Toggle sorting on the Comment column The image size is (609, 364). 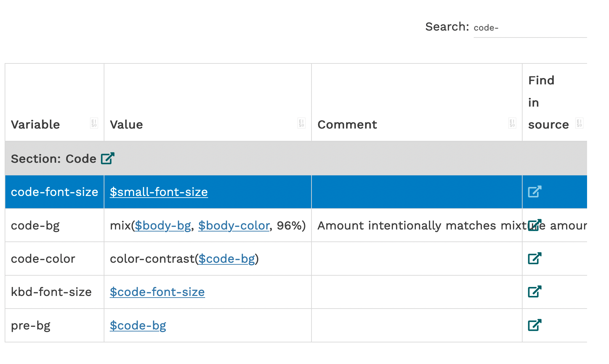[512, 123]
